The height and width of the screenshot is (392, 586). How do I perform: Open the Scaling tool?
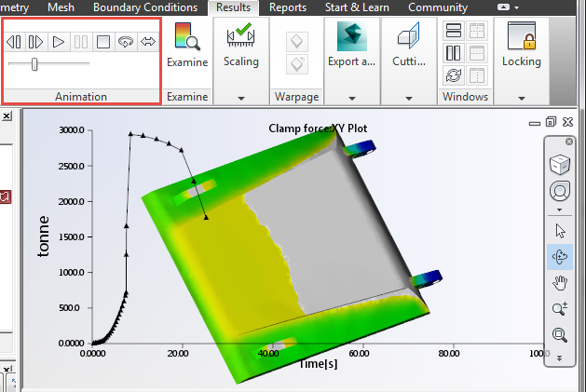coord(241,45)
